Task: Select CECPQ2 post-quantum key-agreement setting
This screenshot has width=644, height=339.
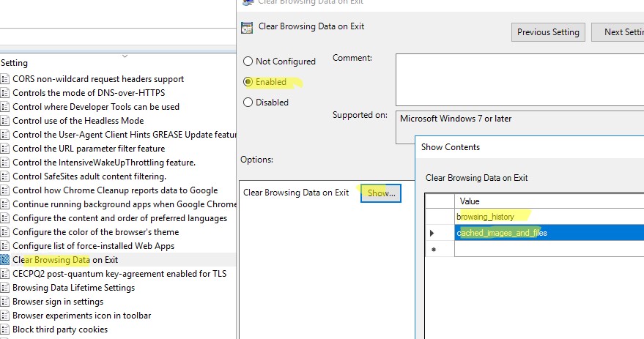Action: pos(119,274)
